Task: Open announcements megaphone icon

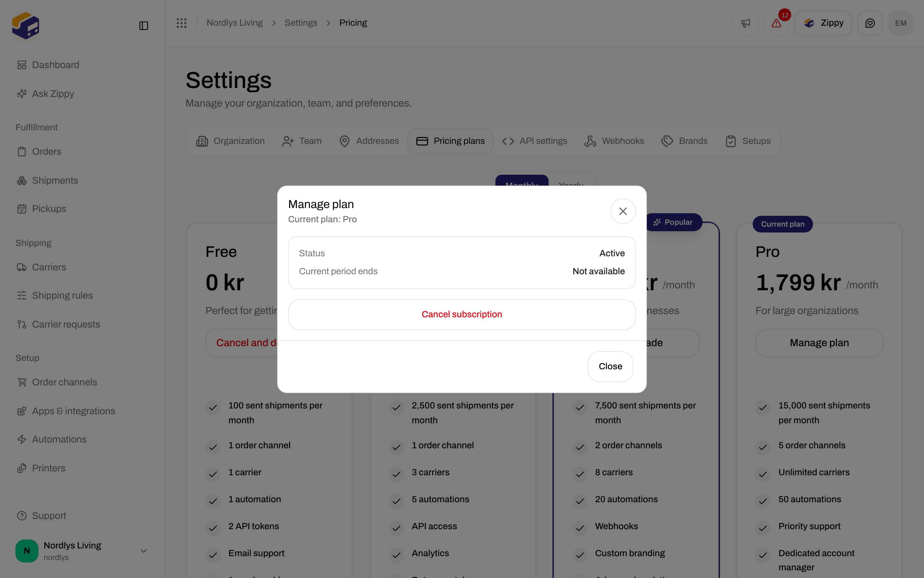Action: (x=745, y=23)
